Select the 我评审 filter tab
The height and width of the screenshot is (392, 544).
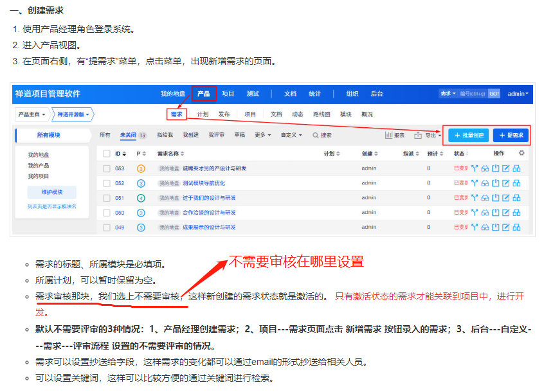tap(217, 135)
